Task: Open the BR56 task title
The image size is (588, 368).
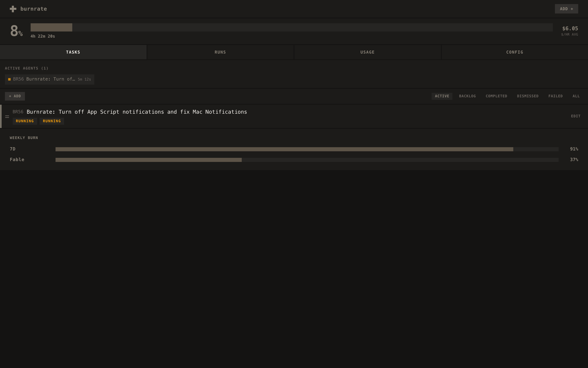Action: 137,112
